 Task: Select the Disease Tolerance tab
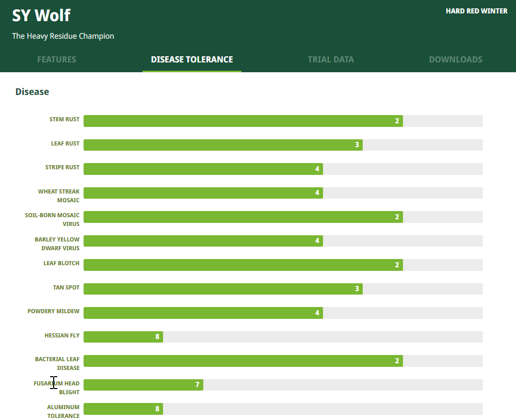[192, 59]
